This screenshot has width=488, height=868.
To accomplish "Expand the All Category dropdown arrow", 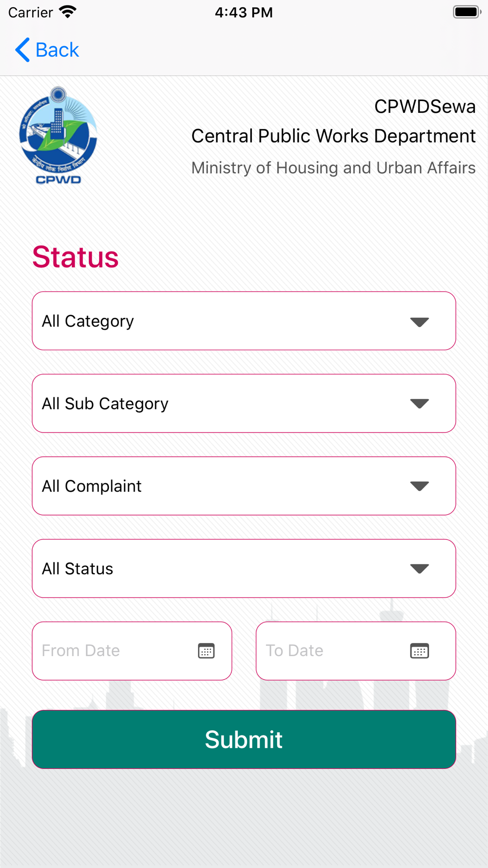I will 420,322.
